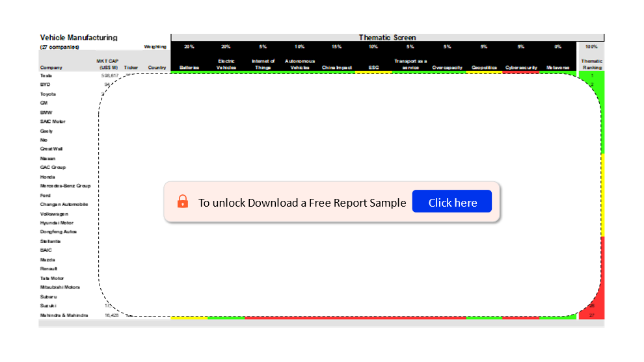Select the Ford company row label
Image resolution: width=644 pixels, height=362 pixels.
[45, 196]
